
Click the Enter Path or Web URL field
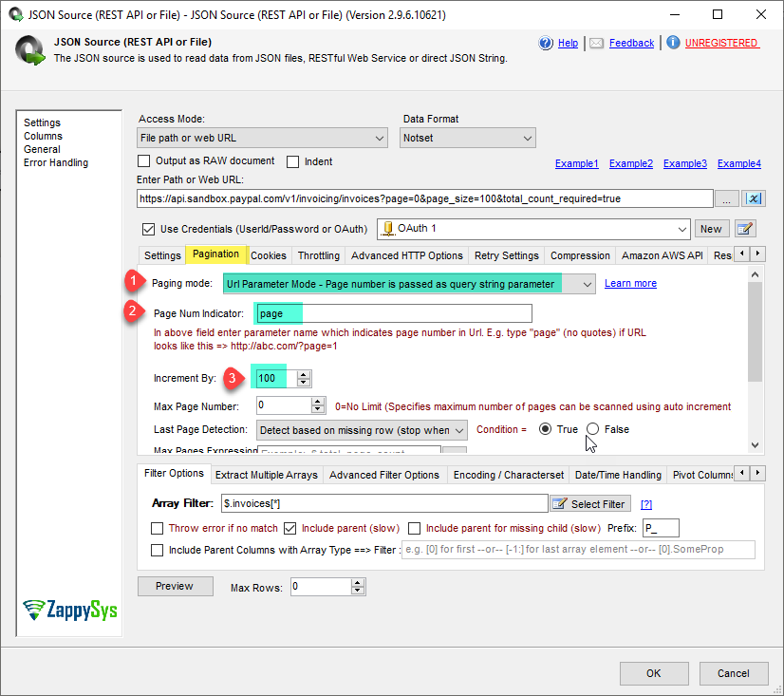[x=425, y=198]
